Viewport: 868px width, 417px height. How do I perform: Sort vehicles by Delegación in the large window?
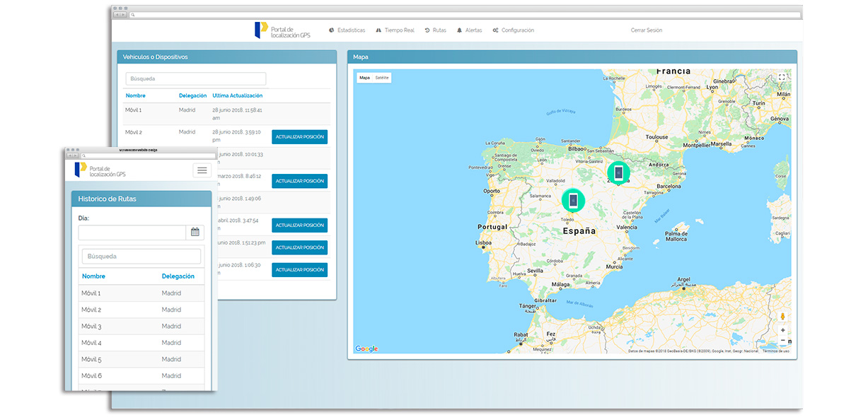pos(192,95)
